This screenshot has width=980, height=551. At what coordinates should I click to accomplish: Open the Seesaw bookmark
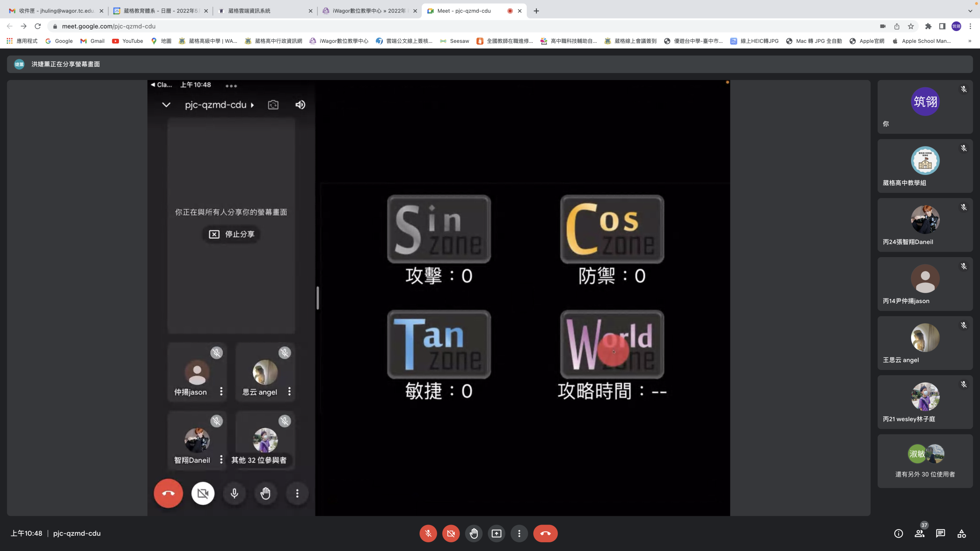(x=454, y=41)
